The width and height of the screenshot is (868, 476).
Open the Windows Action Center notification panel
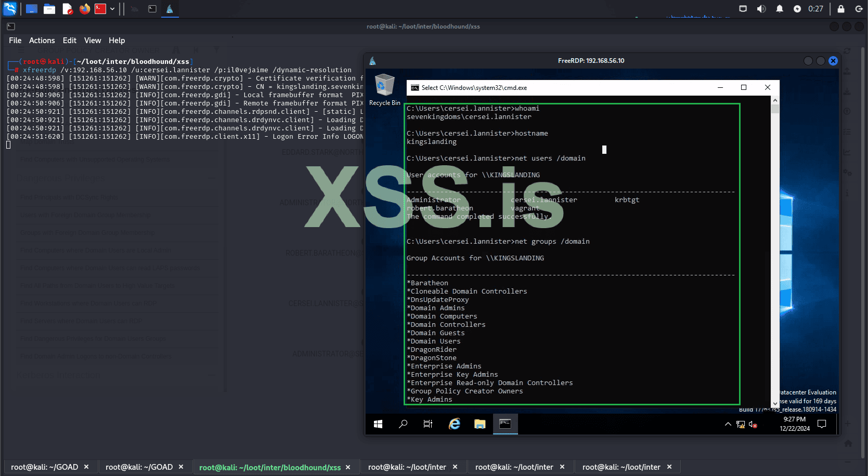(822, 424)
